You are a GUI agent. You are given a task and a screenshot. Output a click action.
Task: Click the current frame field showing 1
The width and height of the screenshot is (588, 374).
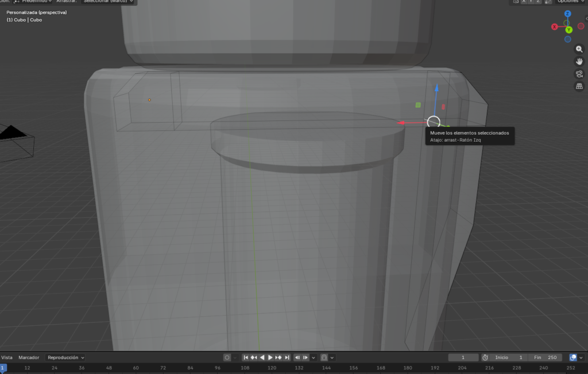(x=463, y=357)
